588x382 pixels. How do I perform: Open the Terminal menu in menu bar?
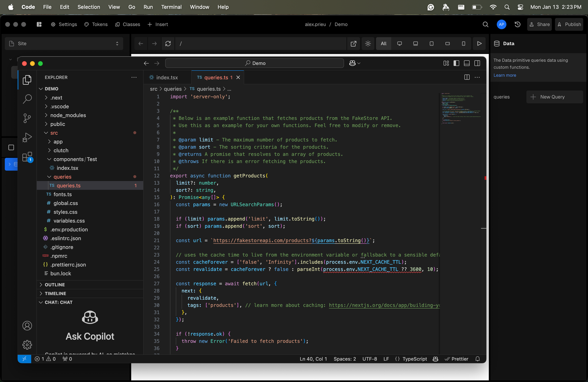(171, 7)
